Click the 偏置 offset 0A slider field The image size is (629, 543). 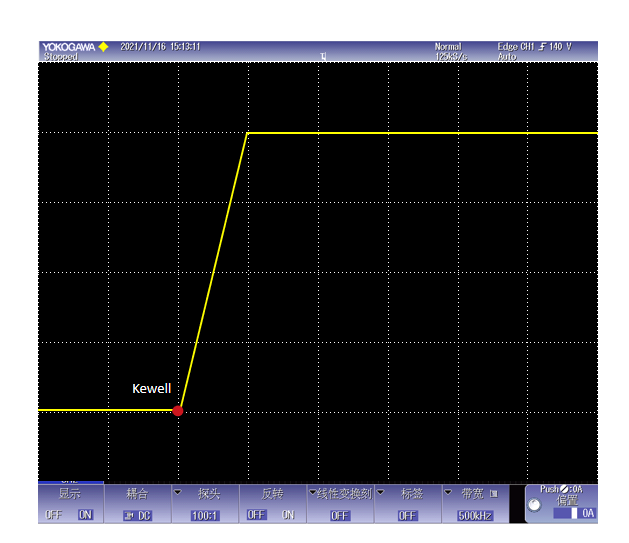click(574, 513)
